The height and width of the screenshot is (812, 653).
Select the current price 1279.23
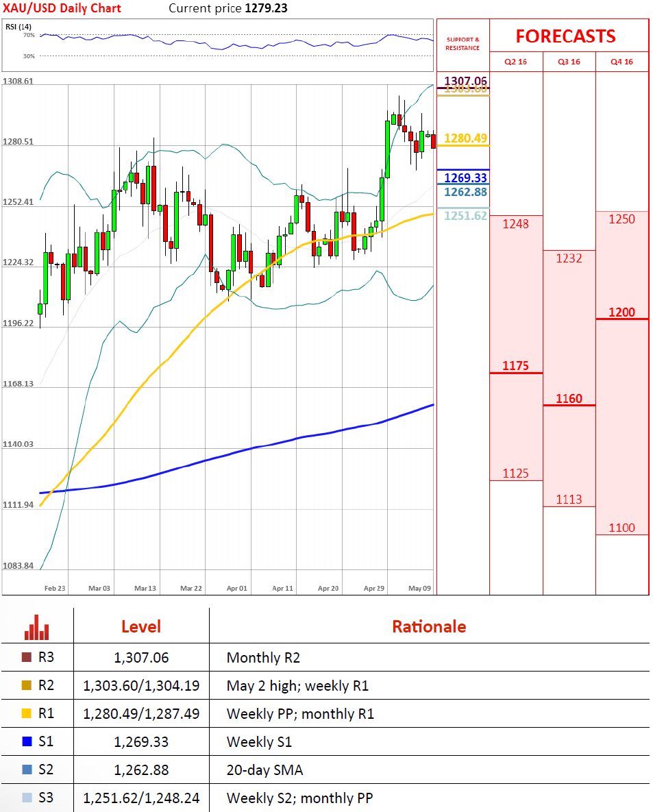coord(266,8)
